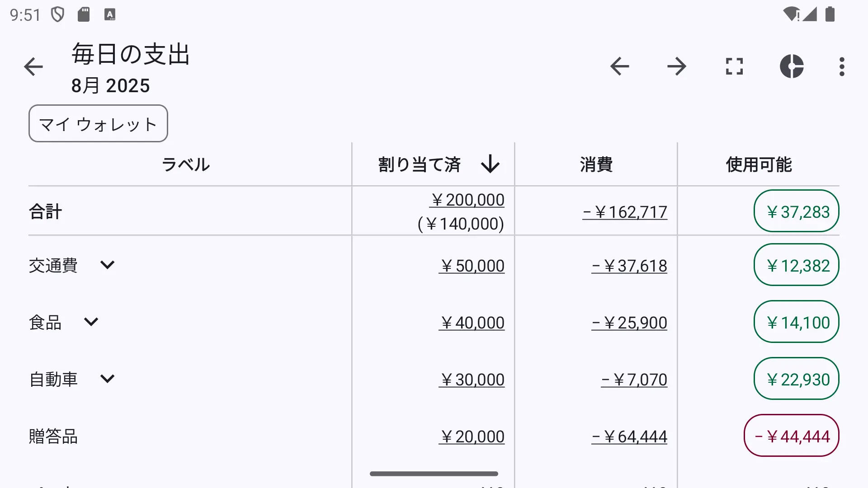Go to the previous month
The width and height of the screenshot is (868, 488).
619,66
